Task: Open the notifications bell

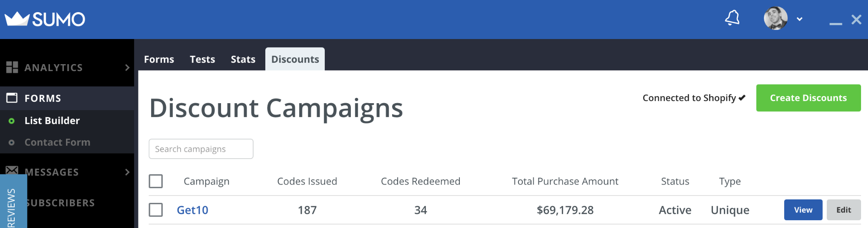Action: (x=732, y=18)
